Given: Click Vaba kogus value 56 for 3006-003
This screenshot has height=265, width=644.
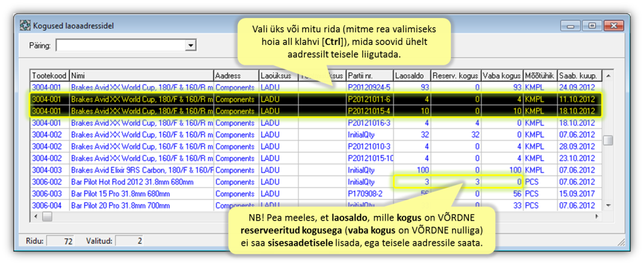Looking at the screenshot, I should [x=502, y=194].
